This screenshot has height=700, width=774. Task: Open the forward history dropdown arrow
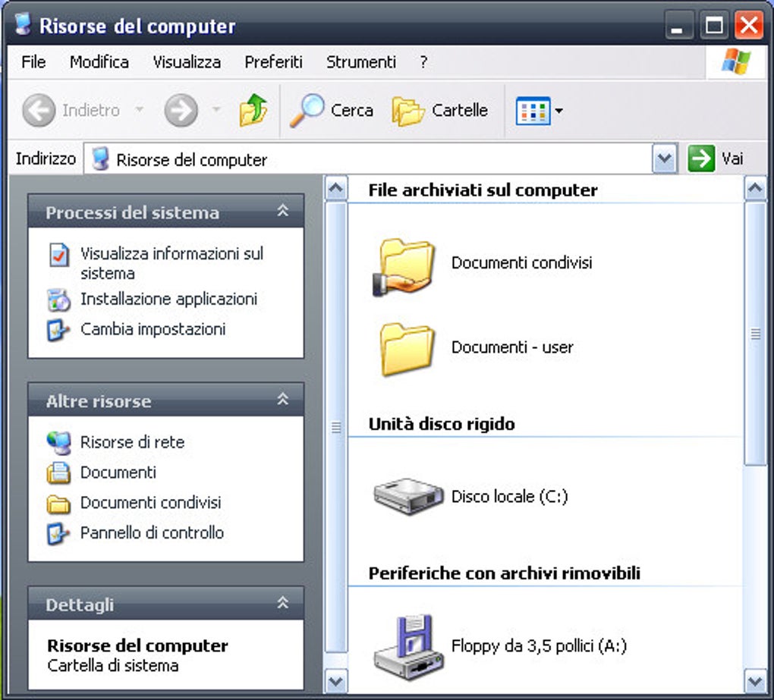[x=216, y=109]
